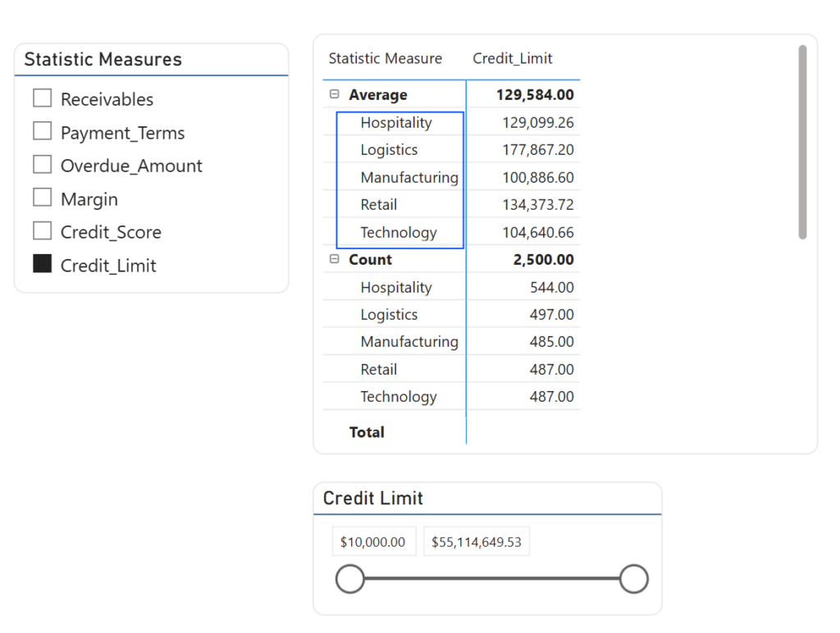The width and height of the screenshot is (840, 633).
Task: Click the left slider handle
Action: pyautogui.click(x=350, y=579)
